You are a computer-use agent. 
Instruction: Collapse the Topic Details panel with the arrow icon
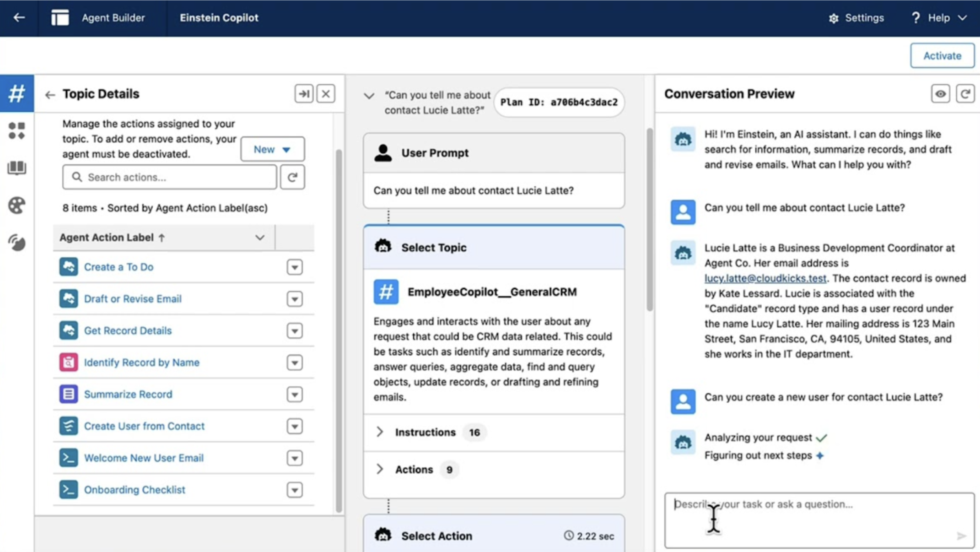click(x=304, y=94)
